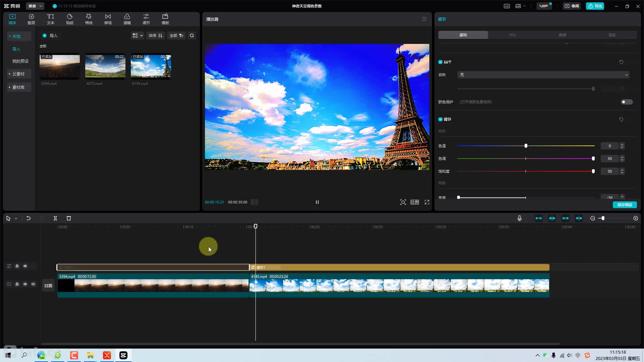Toggle the LUT checkbox
Screen dimensions: 644x362
click(440, 62)
